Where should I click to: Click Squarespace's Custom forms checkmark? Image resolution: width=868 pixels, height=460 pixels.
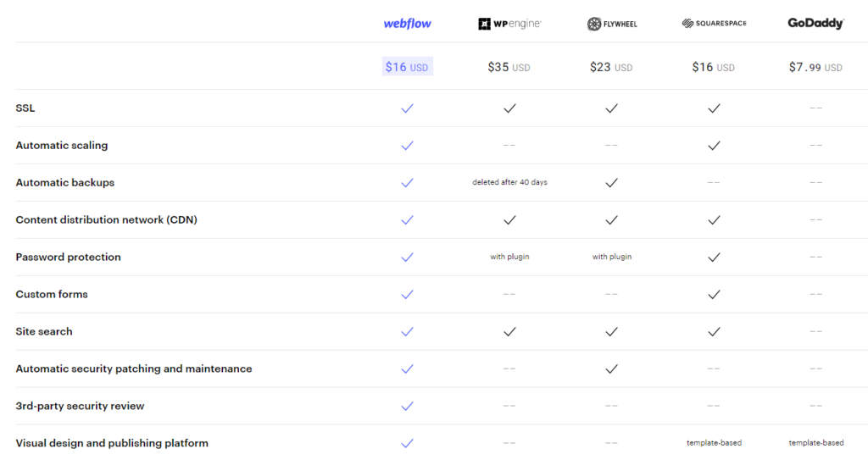[x=714, y=295]
